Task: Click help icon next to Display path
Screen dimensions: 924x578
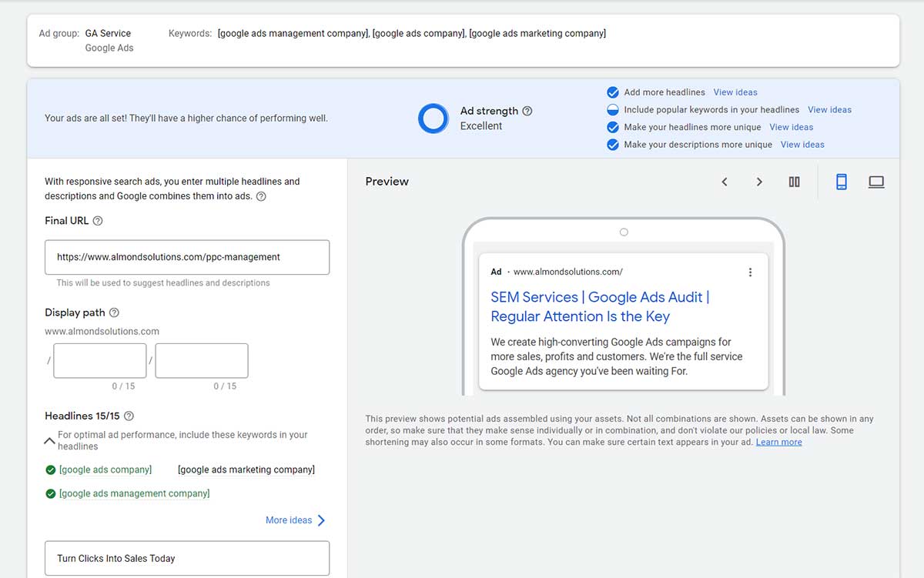Action: coord(114,312)
